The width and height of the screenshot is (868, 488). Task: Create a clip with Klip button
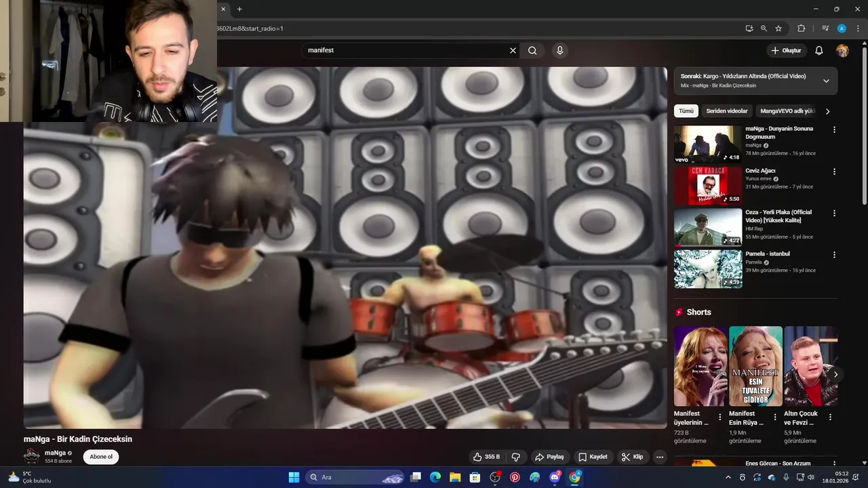(x=633, y=457)
